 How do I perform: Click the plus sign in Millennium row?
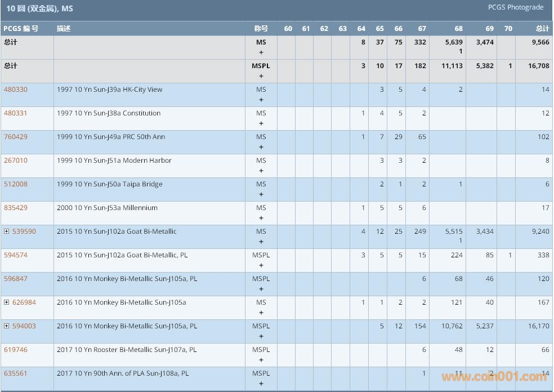[261, 218]
